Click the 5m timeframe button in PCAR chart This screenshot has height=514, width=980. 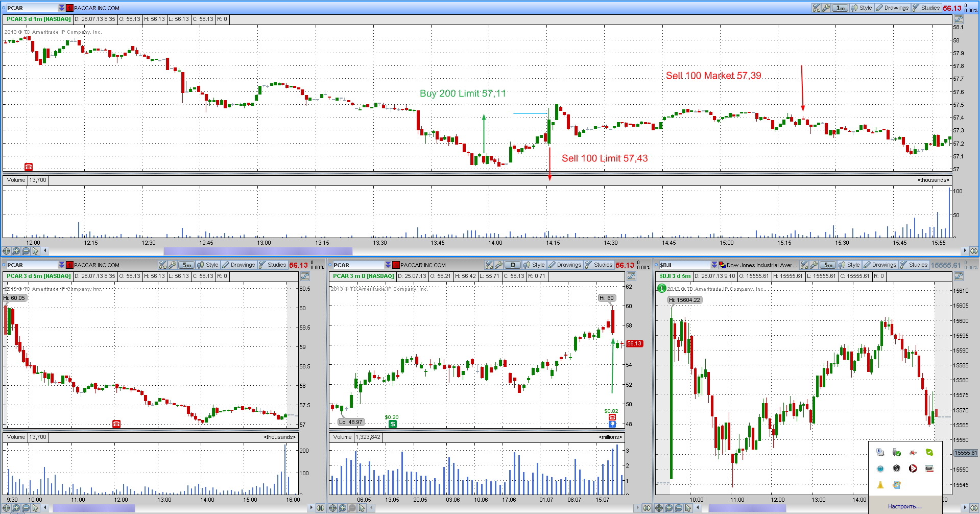[x=186, y=265]
